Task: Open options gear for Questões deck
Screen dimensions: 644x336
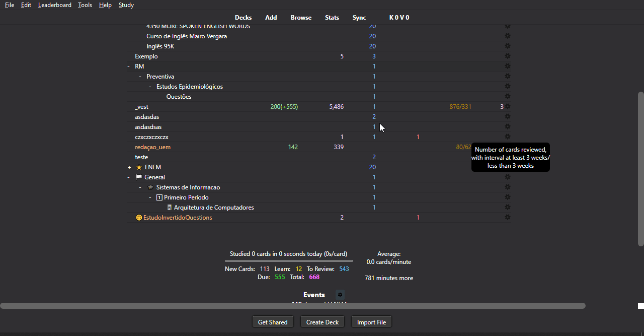Action: (508, 97)
